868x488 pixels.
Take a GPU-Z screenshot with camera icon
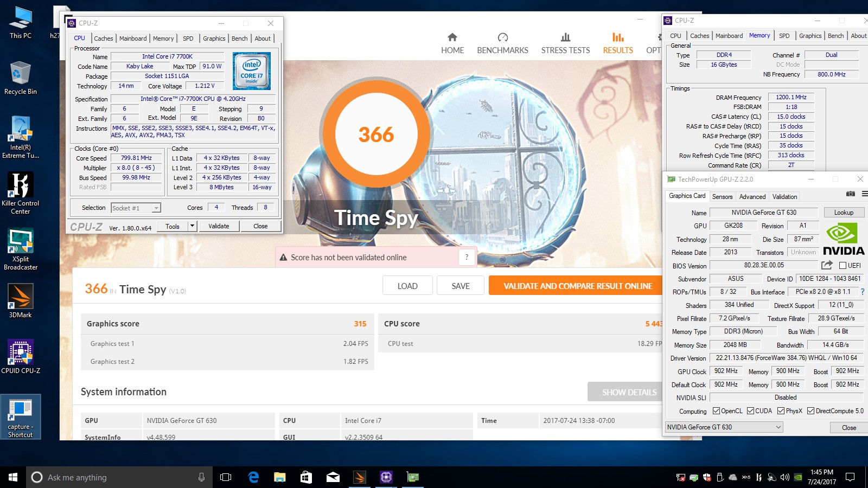(850, 194)
